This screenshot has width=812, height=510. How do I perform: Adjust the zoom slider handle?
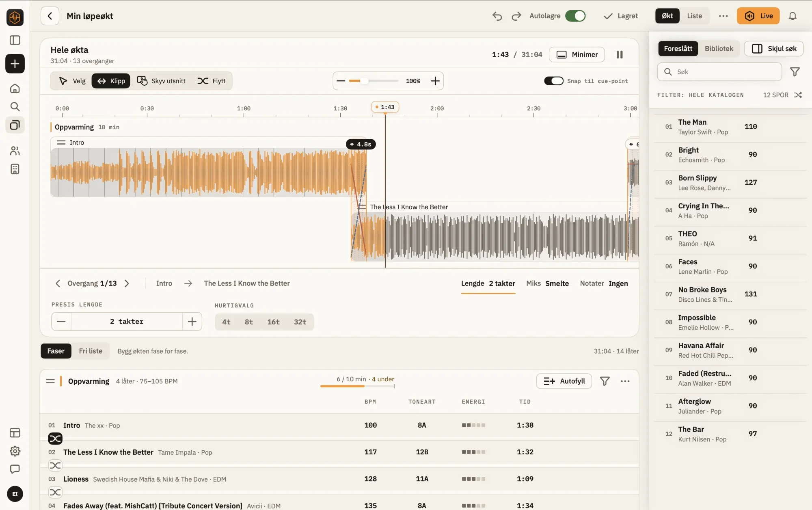pos(364,81)
